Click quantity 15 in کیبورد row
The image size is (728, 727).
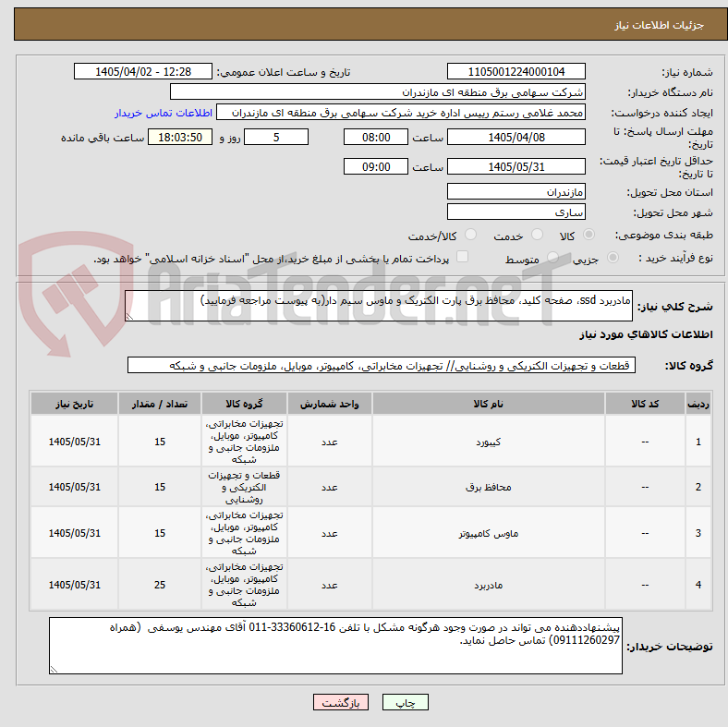coord(160,442)
